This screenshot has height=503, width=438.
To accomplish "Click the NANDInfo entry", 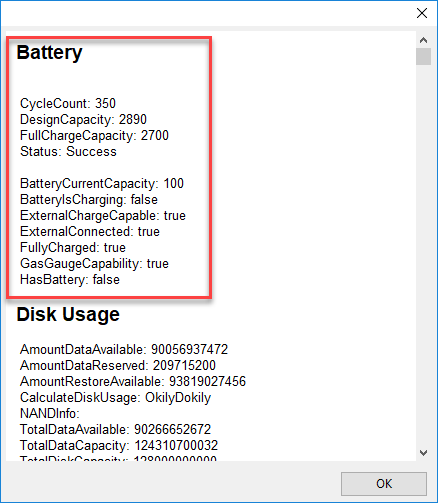I will [50, 413].
